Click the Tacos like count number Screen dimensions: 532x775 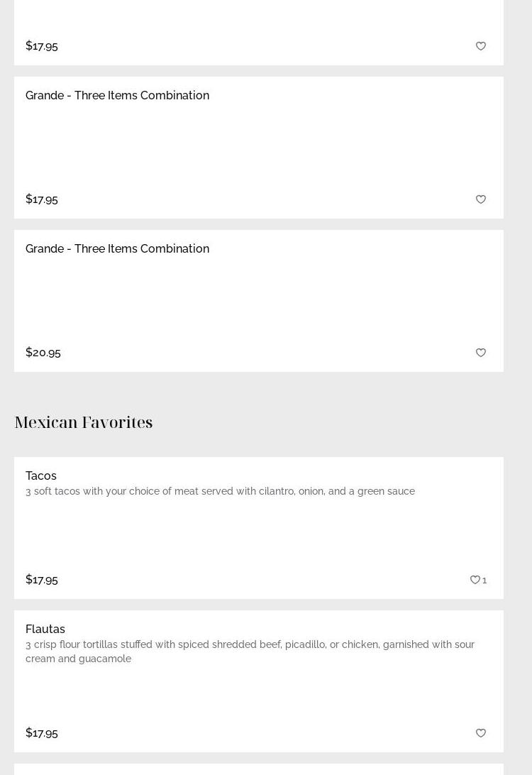point(484,581)
